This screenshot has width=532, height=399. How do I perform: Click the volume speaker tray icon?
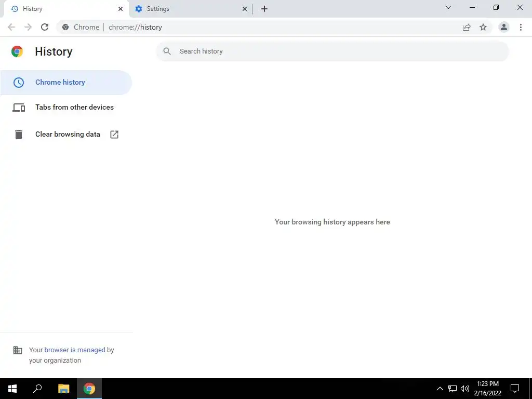point(465,389)
